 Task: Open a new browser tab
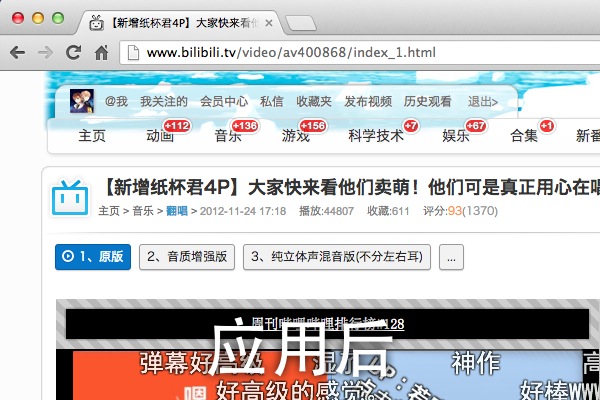[301, 23]
